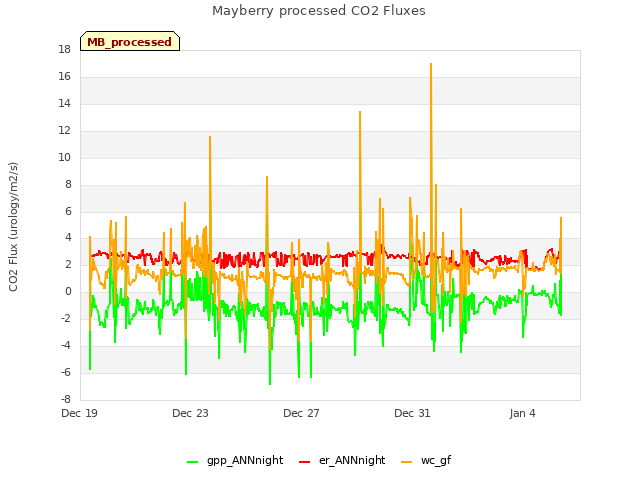The height and width of the screenshot is (480, 640).
Task: Click green gpp_ANNnight legend color marker
Action: (192, 462)
